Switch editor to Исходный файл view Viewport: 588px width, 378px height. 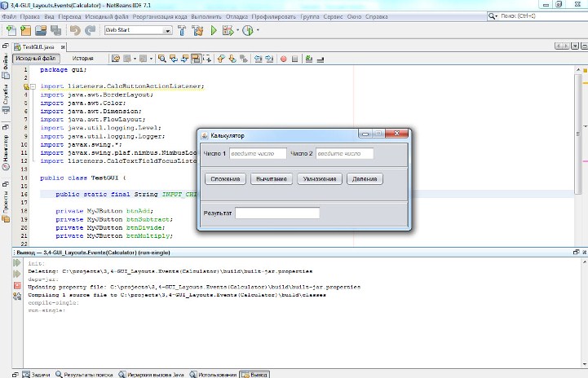(x=38, y=59)
